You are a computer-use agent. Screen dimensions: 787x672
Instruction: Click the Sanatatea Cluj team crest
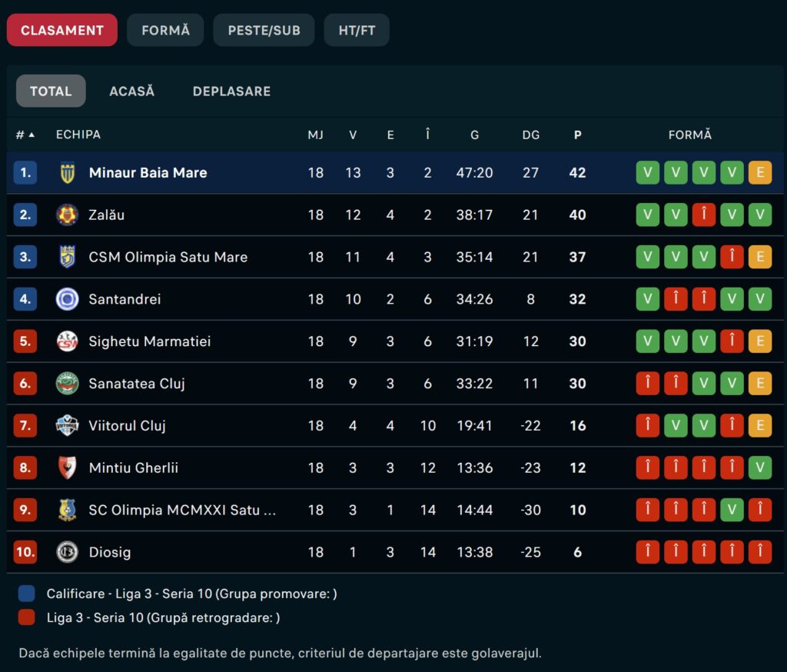[68, 384]
